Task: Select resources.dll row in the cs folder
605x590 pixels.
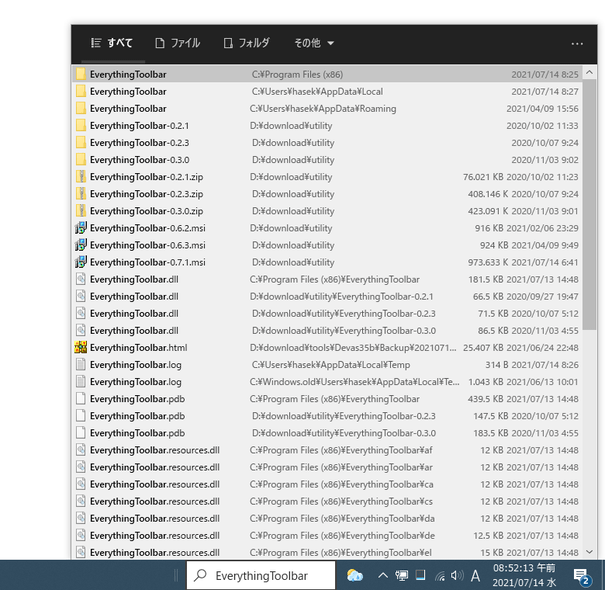Action: (327, 501)
